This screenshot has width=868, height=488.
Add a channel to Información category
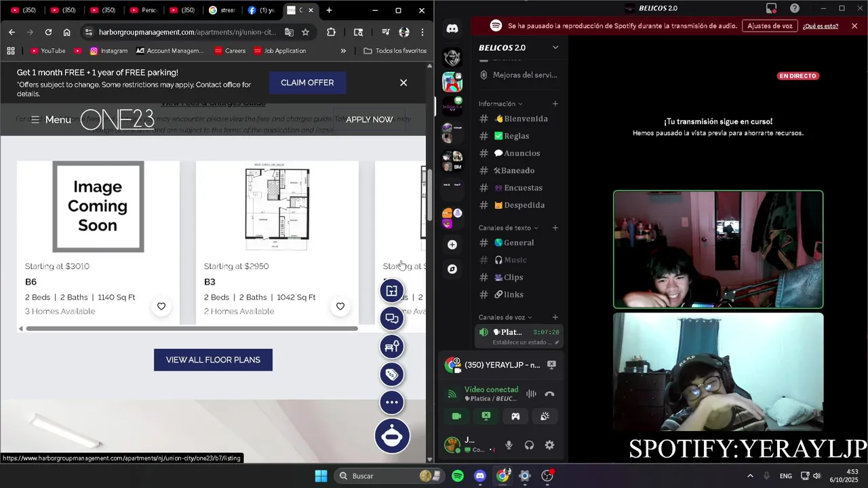click(x=555, y=104)
